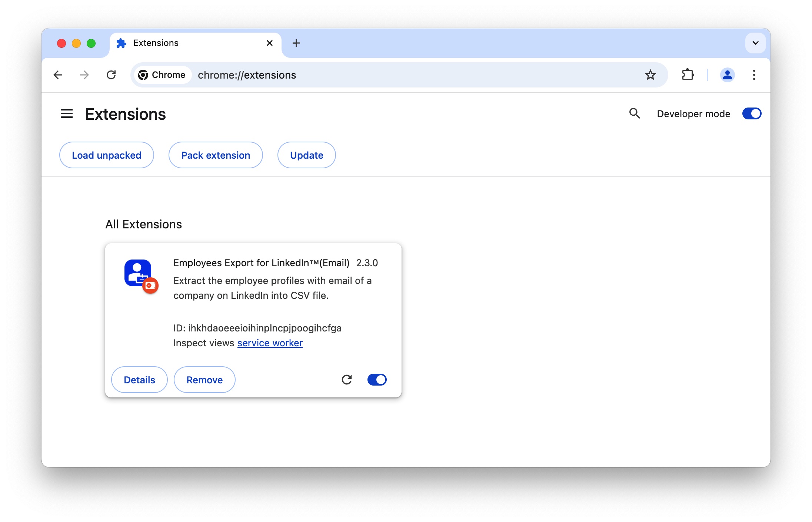
Task: Open the extensions search magnifier
Action: [635, 113]
